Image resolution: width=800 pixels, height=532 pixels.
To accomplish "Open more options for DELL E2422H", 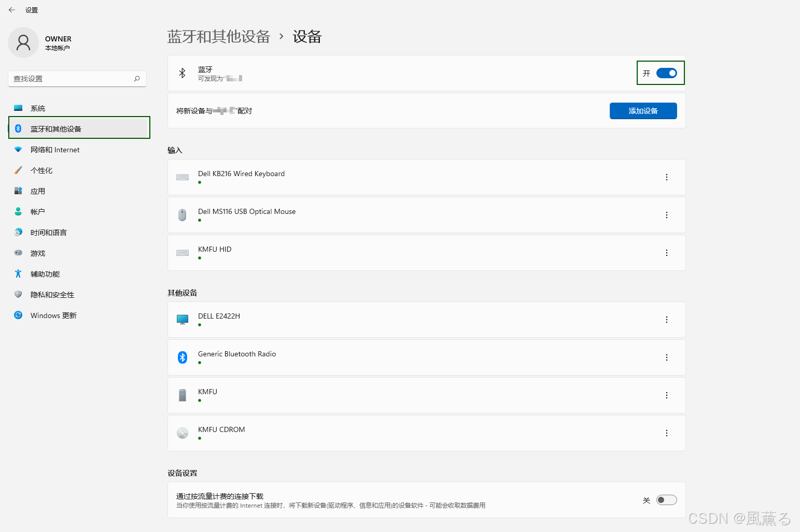I will tap(667, 320).
